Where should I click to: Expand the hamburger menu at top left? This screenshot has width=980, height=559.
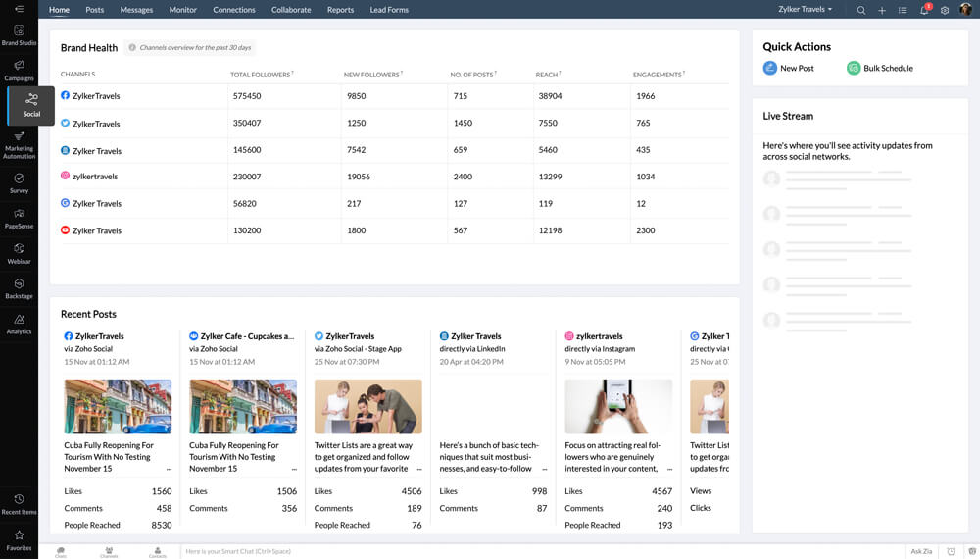pos(19,9)
